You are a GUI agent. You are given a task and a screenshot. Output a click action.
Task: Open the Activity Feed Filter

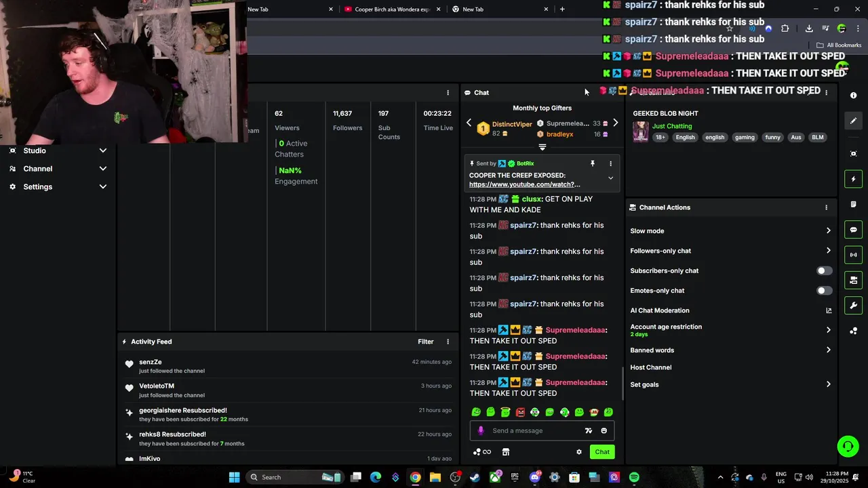426,342
